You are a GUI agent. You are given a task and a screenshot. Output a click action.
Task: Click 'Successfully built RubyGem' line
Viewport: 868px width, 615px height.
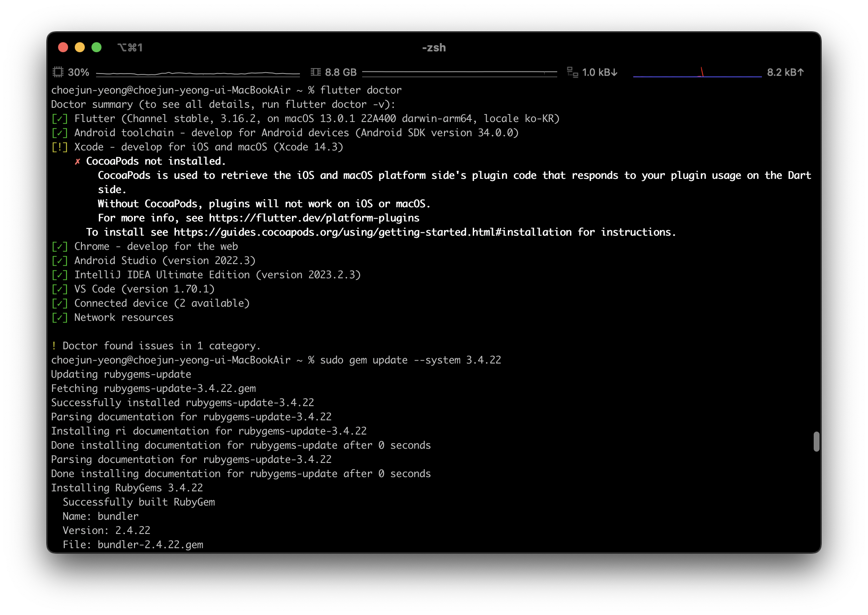point(139,502)
